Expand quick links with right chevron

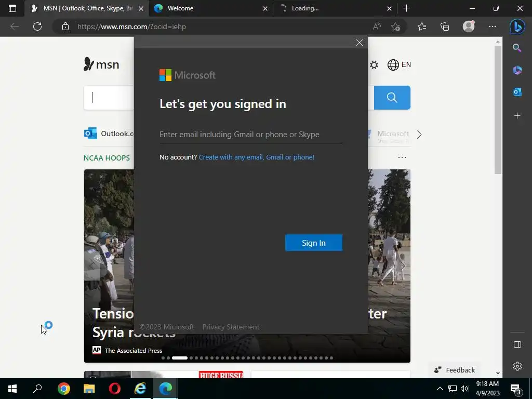419,135
